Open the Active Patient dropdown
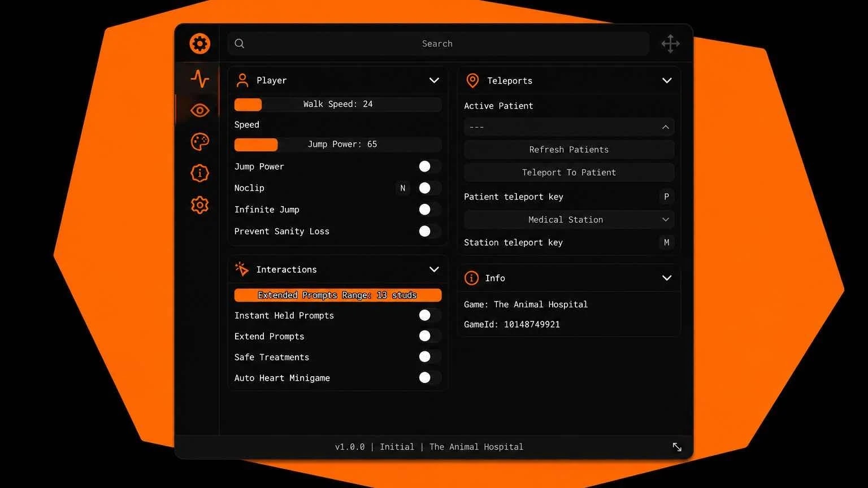This screenshot has width=868, height=488. [569, 127]
